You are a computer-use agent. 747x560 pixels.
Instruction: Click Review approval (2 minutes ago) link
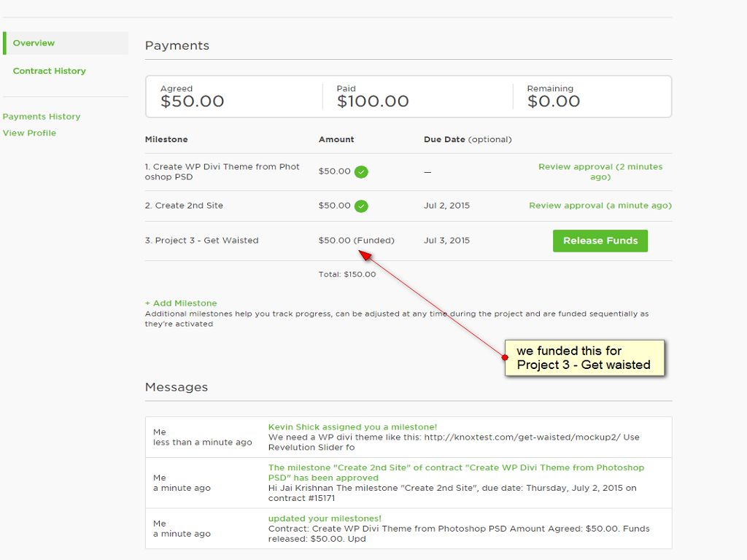[x=600, y=171]
